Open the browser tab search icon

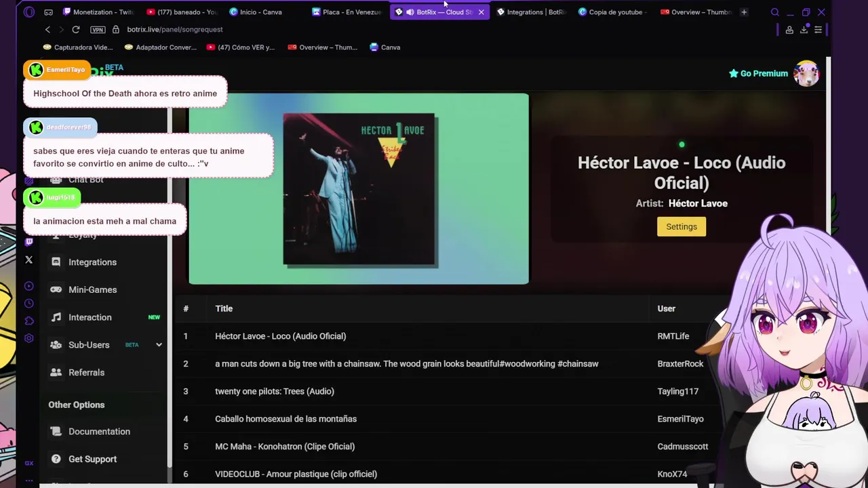click(x=775, y=12)
